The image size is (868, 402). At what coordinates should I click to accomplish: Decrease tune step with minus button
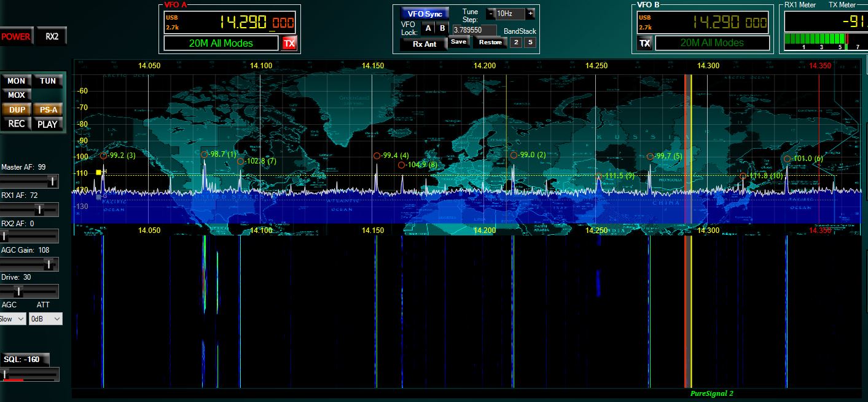click(x=490, y=14)
